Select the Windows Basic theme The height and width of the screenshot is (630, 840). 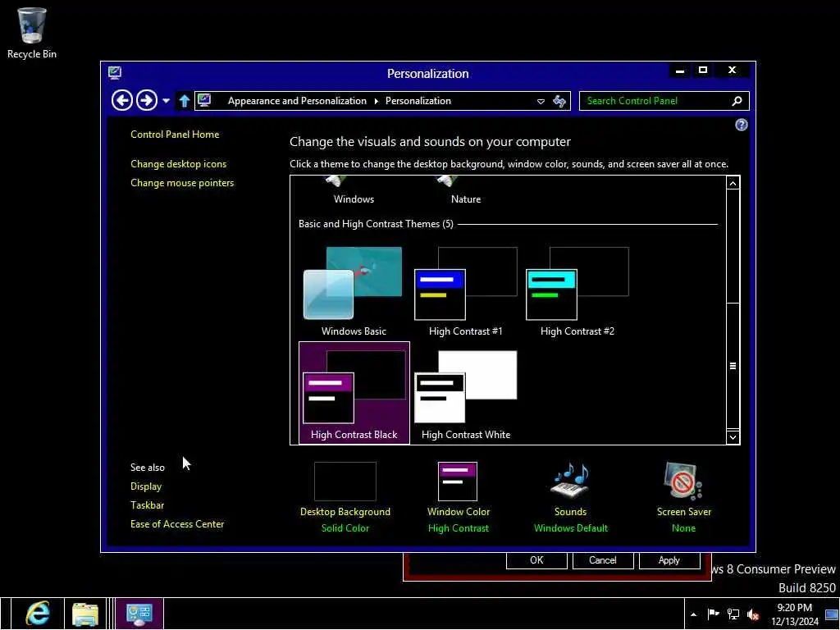tap(354, 291)
